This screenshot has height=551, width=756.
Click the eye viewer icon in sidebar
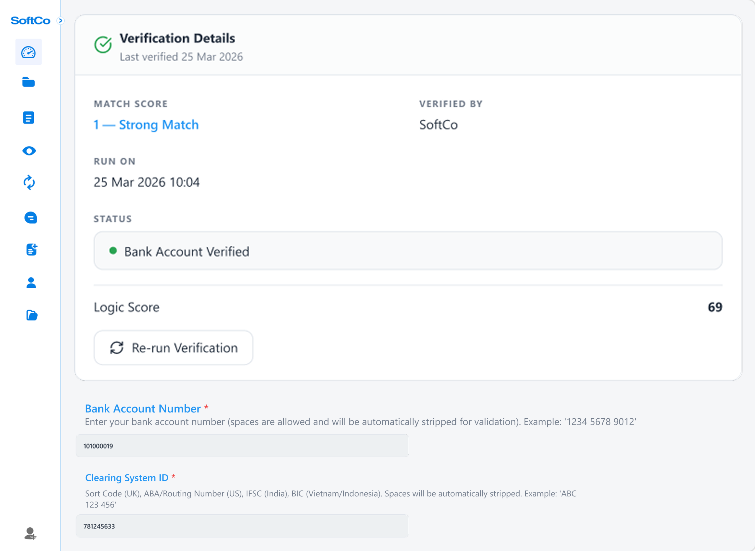click(30, 151)
